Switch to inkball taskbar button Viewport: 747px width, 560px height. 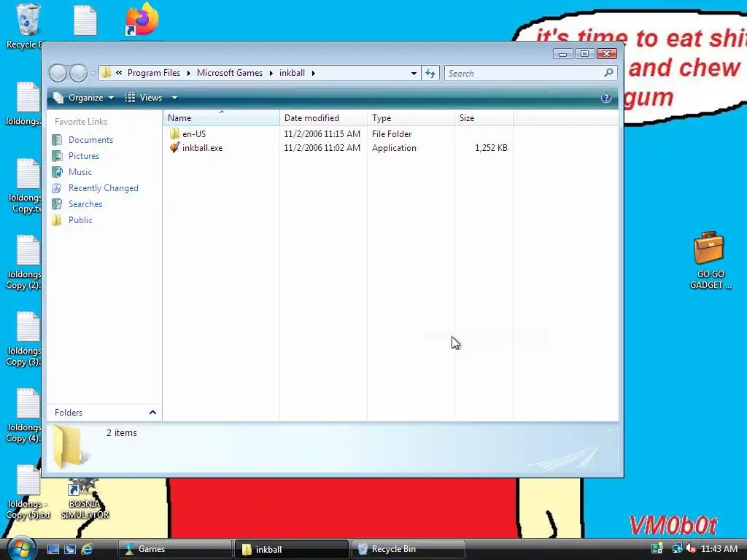point(291,549)
